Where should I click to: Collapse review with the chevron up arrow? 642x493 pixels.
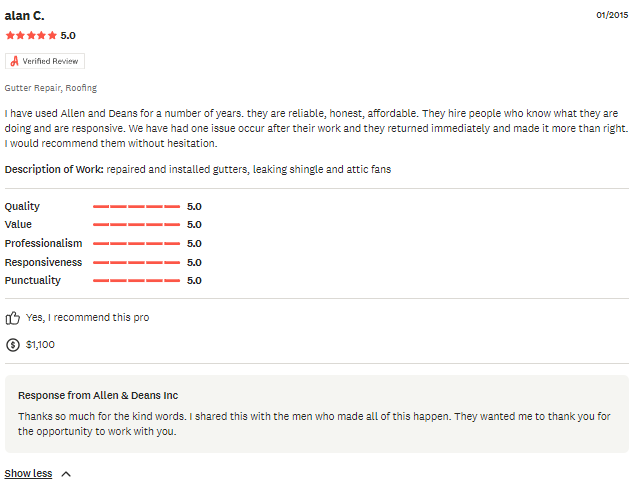point(66,474)
